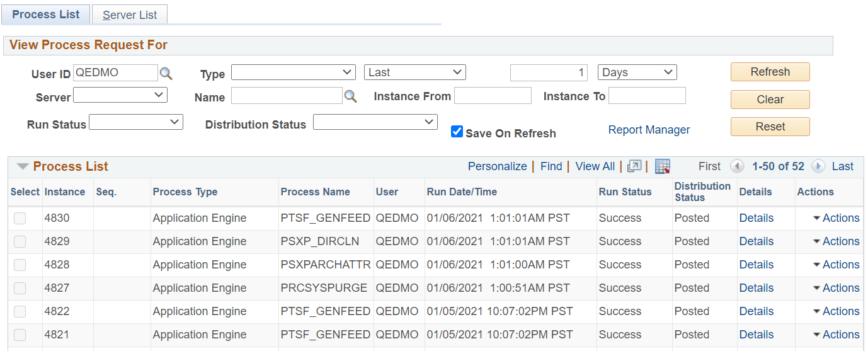This screenshot has height=351, width=868.
Task: Click the Instance From input field
Action: tap(493, 96)
